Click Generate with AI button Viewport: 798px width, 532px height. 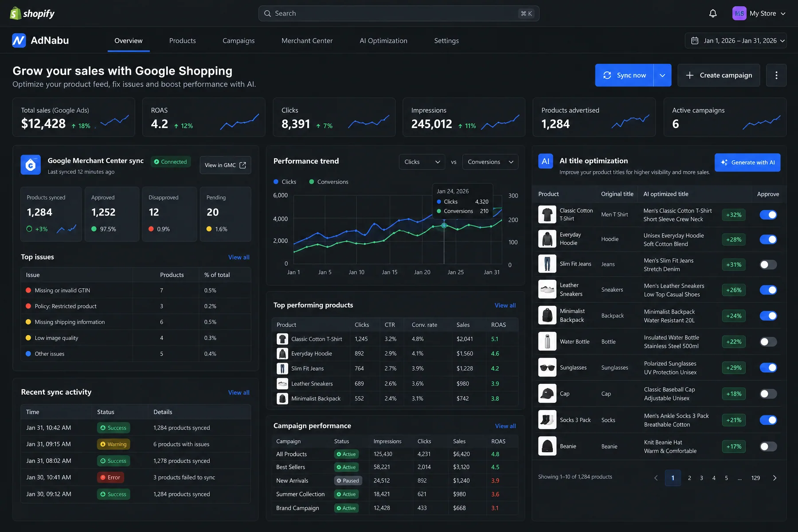tap(747, 162)
